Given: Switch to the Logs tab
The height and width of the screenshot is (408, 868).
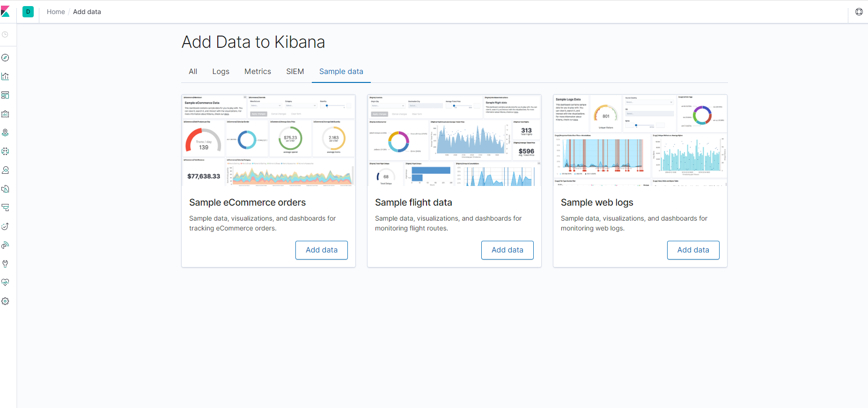Looking at the screenshot, I should [x=221, y=72].
